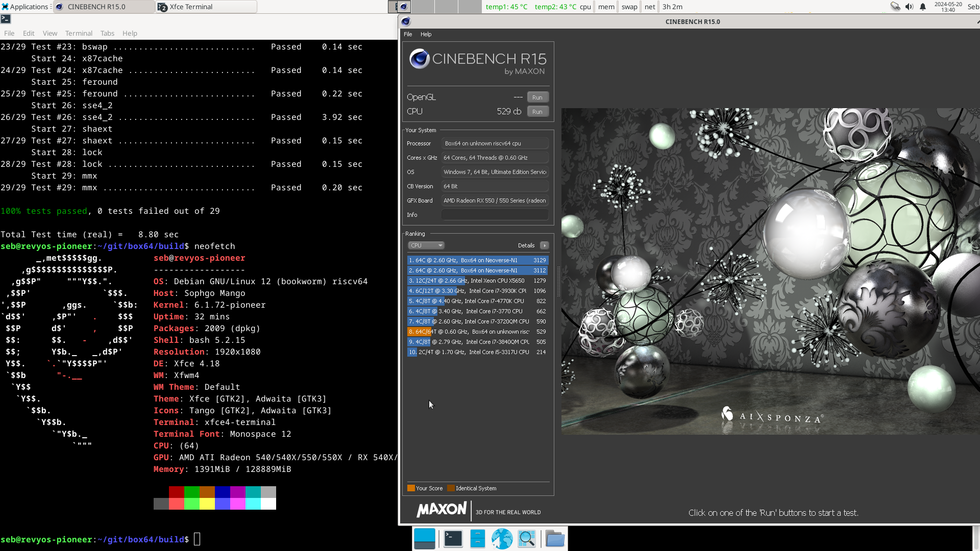Open the Application Finder magnifier icon in dock

tap(527, 538)
